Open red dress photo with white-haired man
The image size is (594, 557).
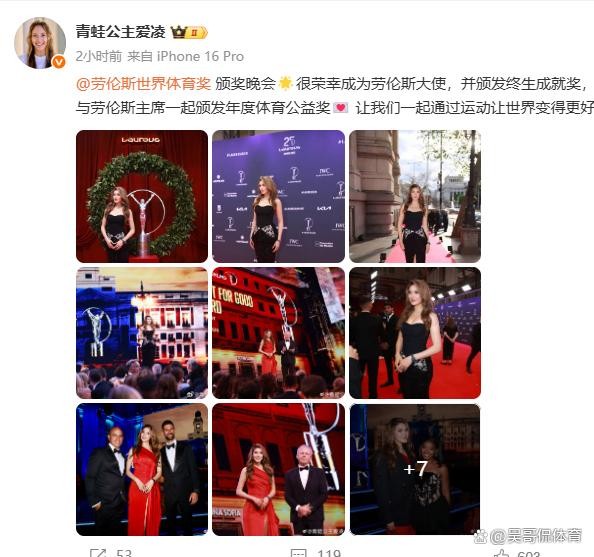278,469
